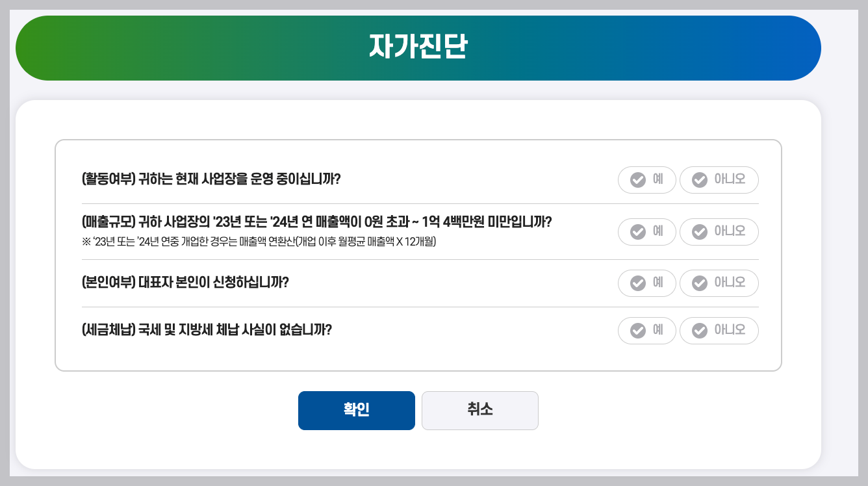Select 예 for the 본인여부 question
Screen dimensions: 868x486
pyautogui.click(x=647, y=283)
